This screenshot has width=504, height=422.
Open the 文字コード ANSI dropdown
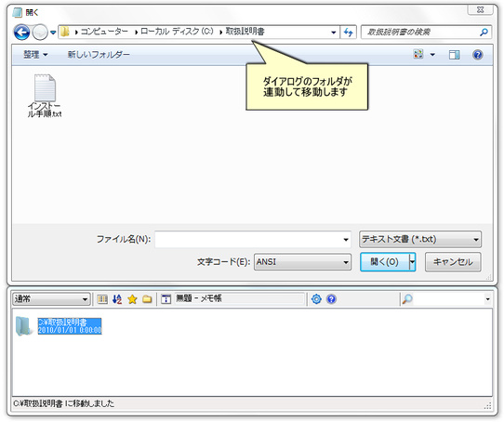[302, 262]
